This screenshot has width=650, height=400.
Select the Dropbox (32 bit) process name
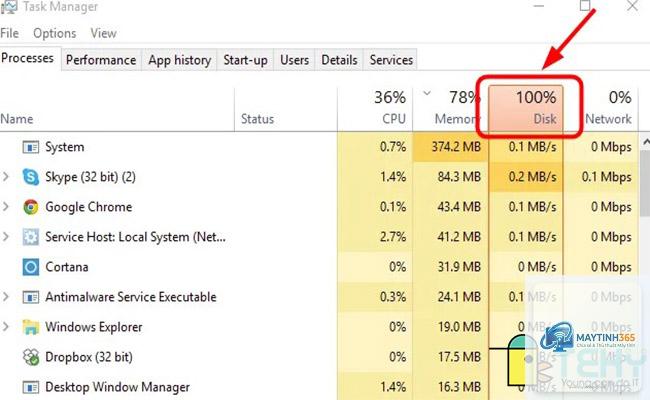(x=89, y=357)
